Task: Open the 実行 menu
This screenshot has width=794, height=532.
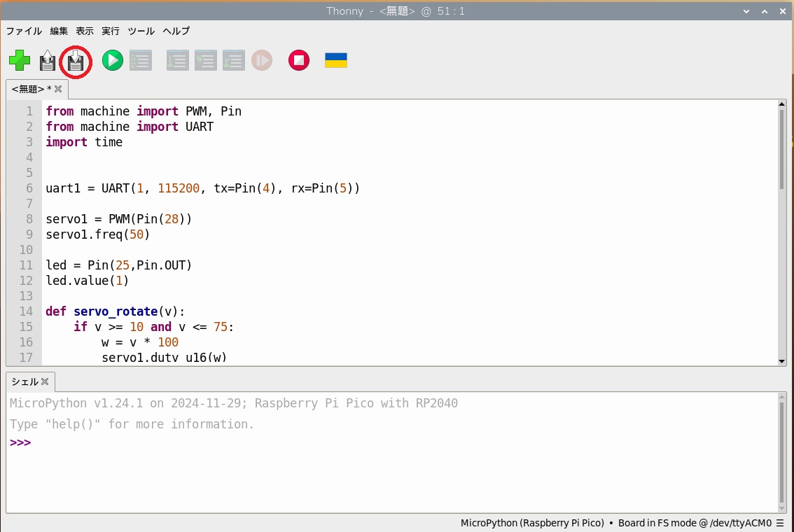Action: pos(111,31)
